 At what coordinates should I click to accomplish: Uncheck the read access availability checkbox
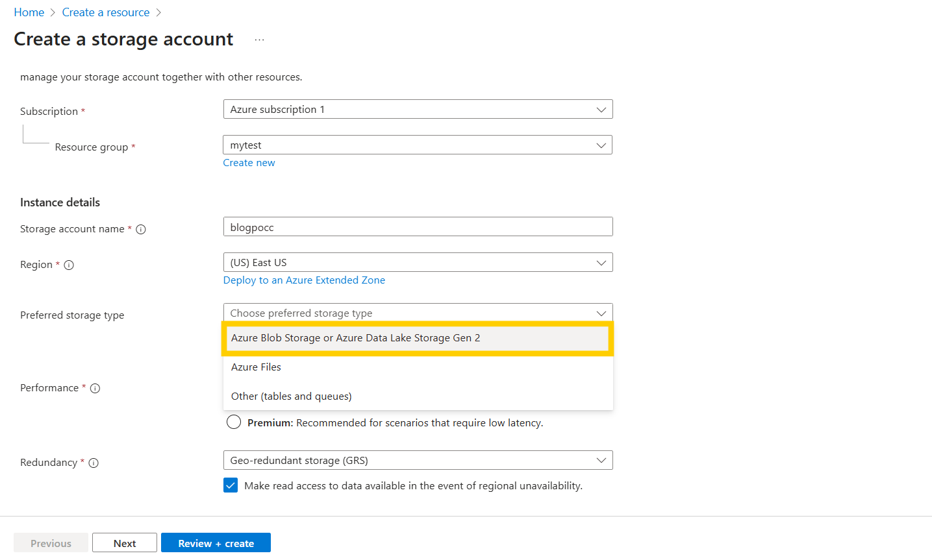pyautogui.click(x=231, y=485)
